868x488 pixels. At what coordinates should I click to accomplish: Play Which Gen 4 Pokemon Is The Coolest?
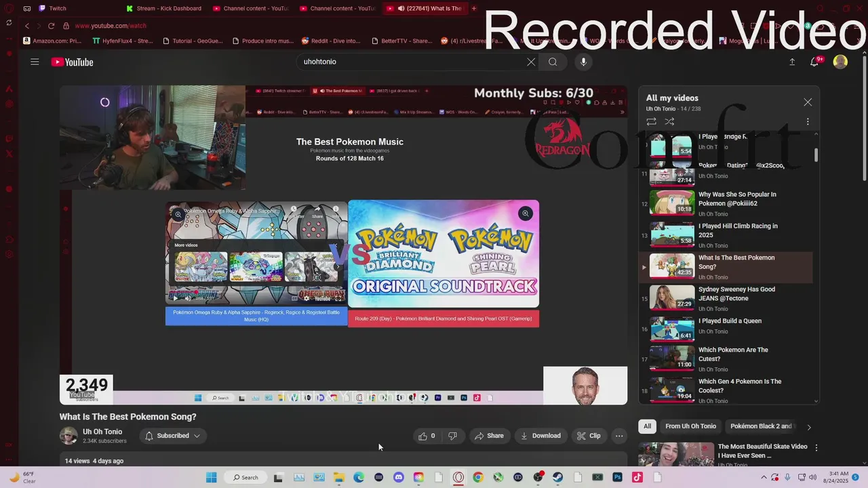726,390
